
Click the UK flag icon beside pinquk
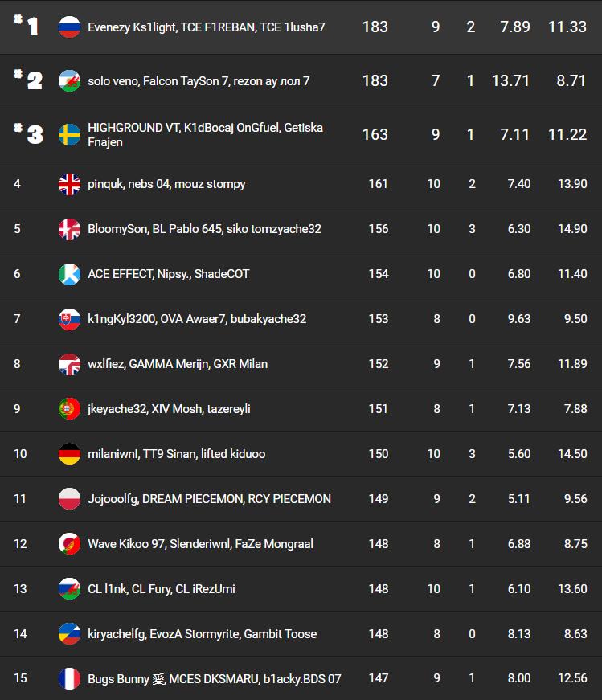69,184
